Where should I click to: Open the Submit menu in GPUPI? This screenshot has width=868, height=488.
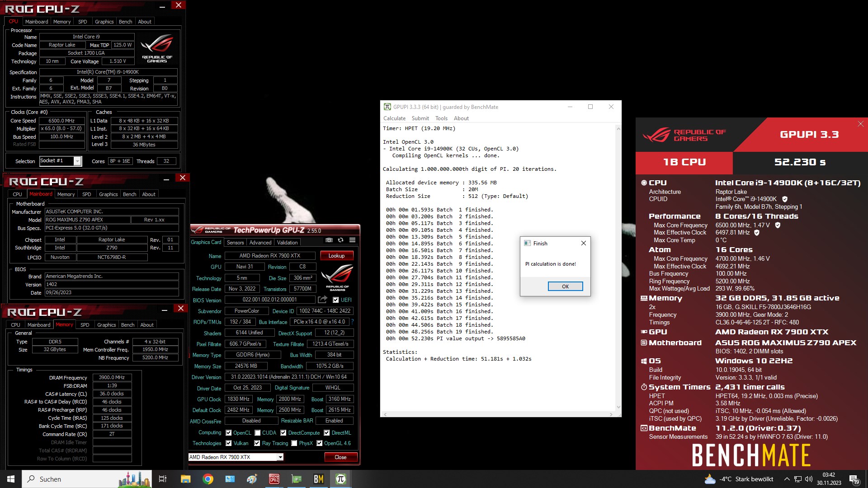click(420, 118)
